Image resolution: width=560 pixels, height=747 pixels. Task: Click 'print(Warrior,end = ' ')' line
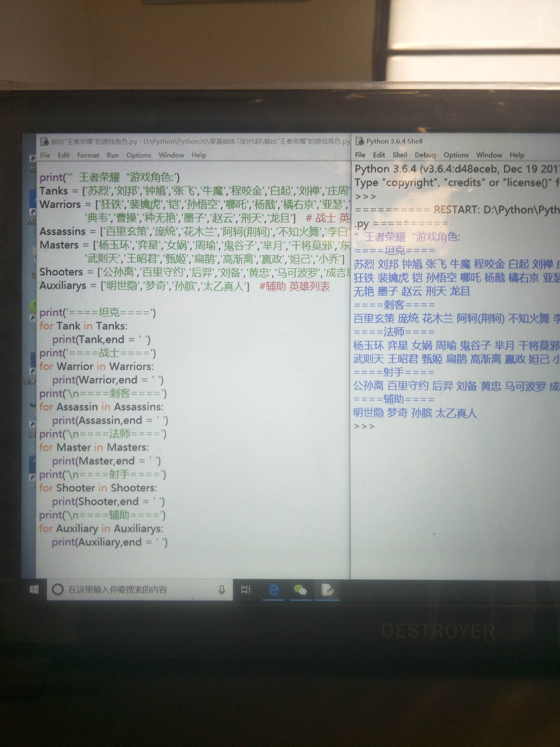coord(108,380)
